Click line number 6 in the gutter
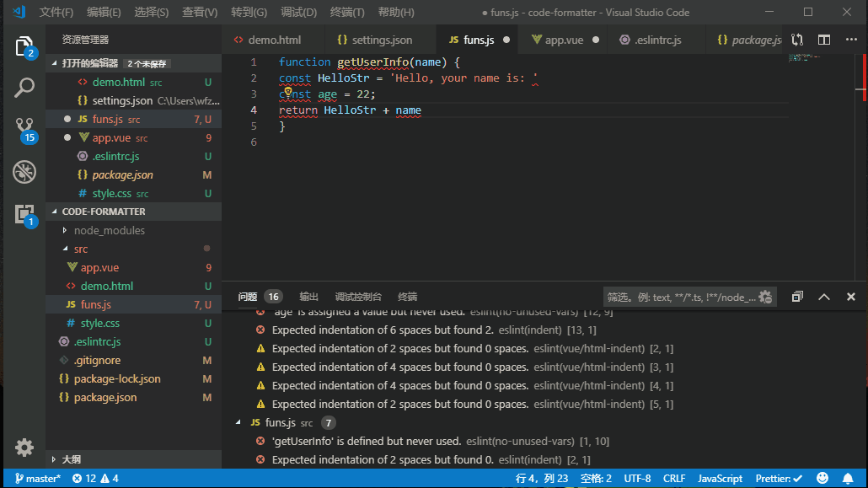The width and height of the screenshot is (868, 488). click(x=254, y=142)
